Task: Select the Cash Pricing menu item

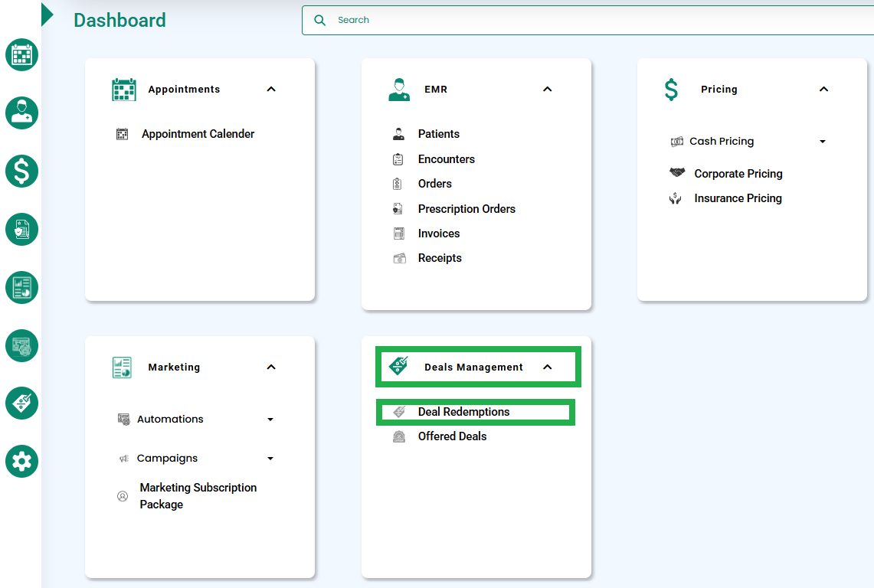Action: [722, 142]
